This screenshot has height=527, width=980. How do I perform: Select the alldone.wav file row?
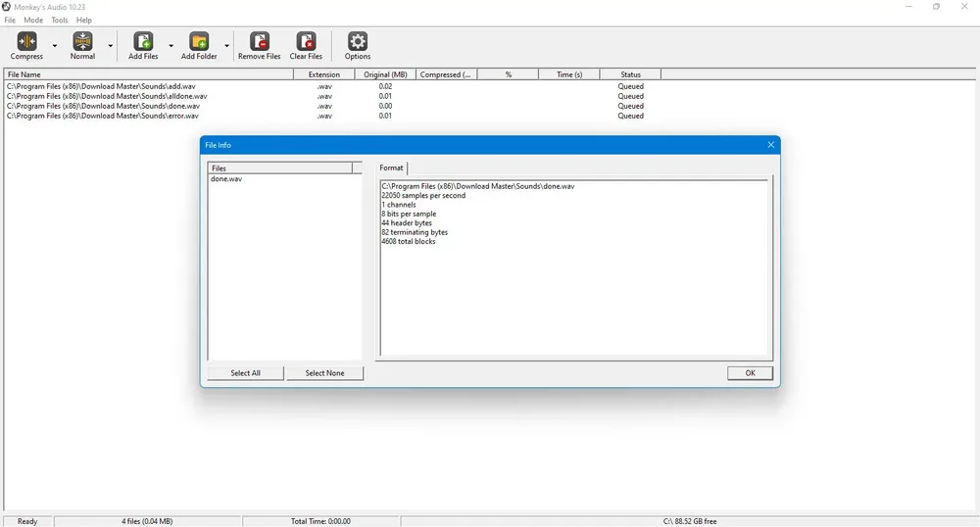pyautogui.click(x=107, y=96)
